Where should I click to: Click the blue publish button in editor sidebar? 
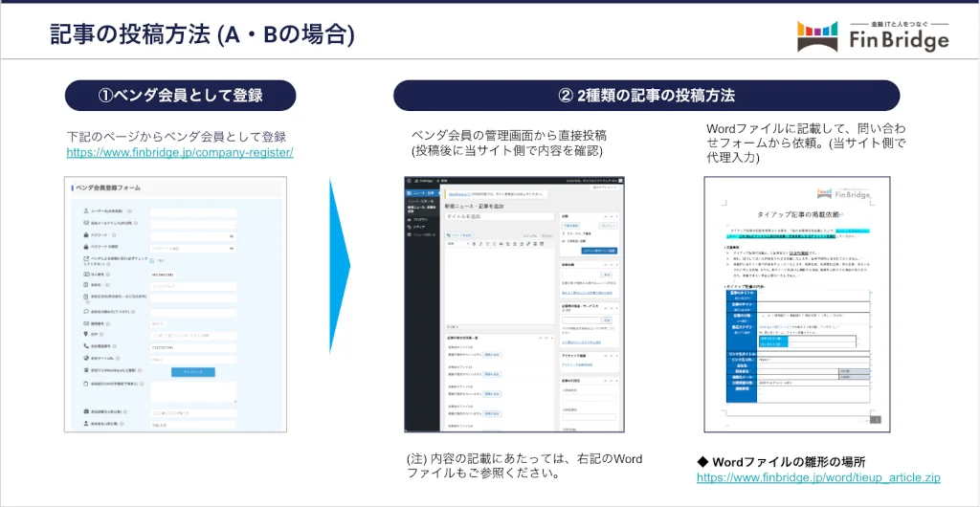(x=598, y=251)
